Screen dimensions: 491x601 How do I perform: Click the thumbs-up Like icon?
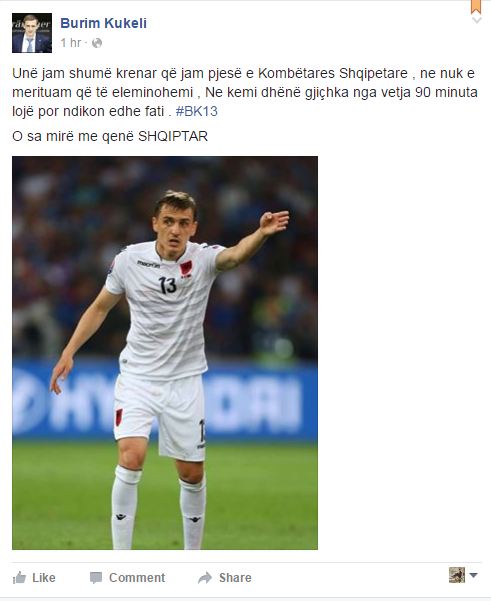click(x=19, y=577)
